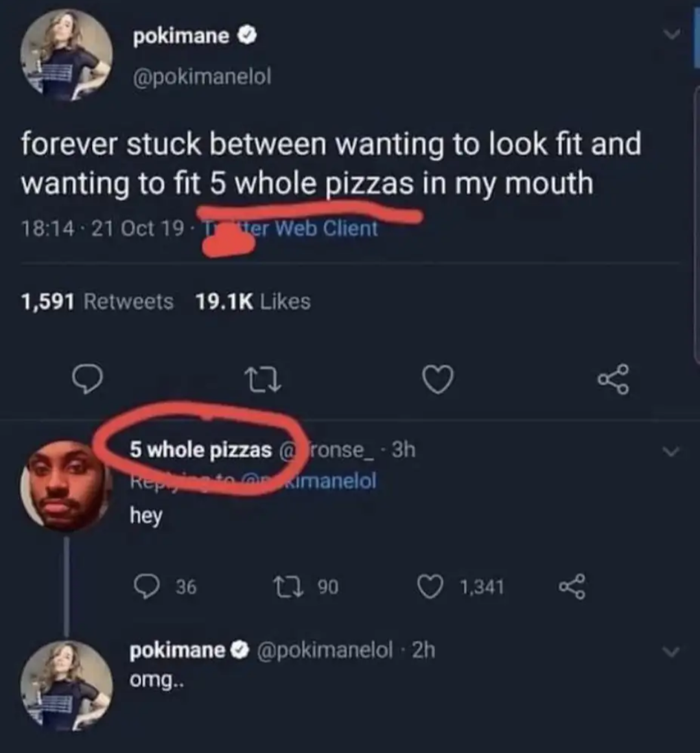This screenshot has height=753, width=700.
Task: Share the 'hey' reply tweet
Action: pyautogui.click(x=572, y=587)
